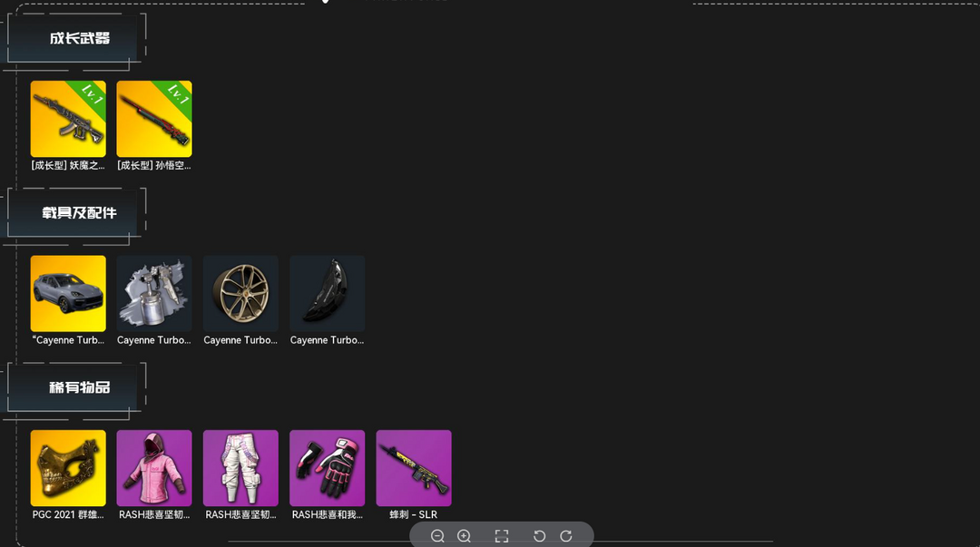Screen dimensions: 980x547
Task: Rotate the image clockwise
Action: [566, 536]
